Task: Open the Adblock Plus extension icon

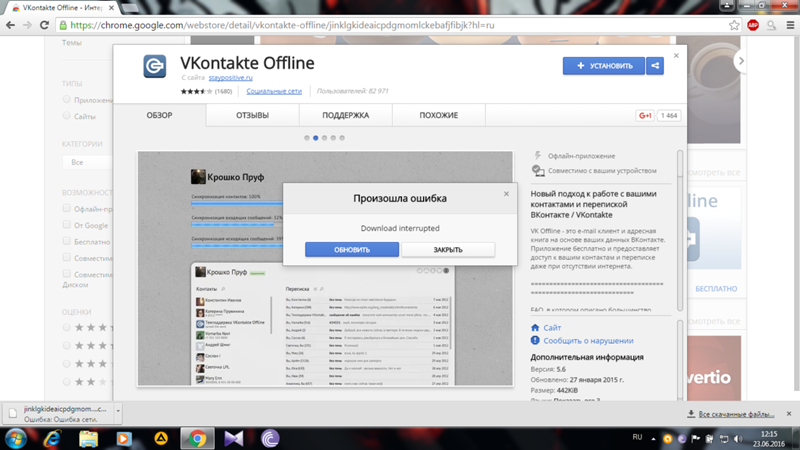Action: click(x=753, y=25)
